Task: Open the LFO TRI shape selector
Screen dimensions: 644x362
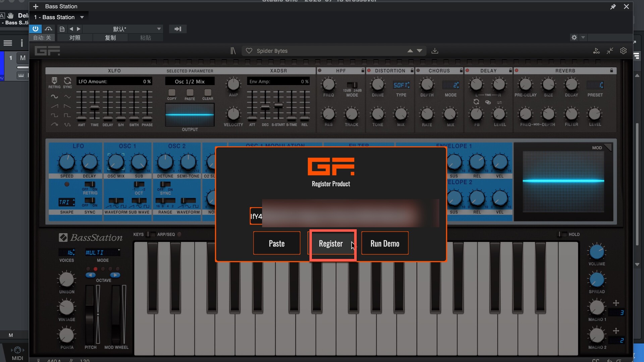Action: [x=67, y=202]
